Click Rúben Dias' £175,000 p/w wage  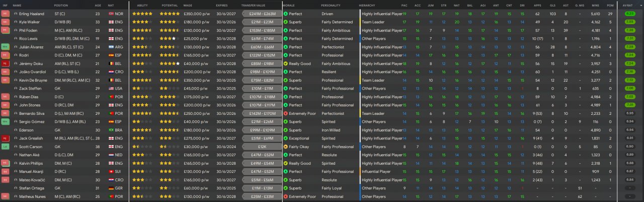[197, 97]
